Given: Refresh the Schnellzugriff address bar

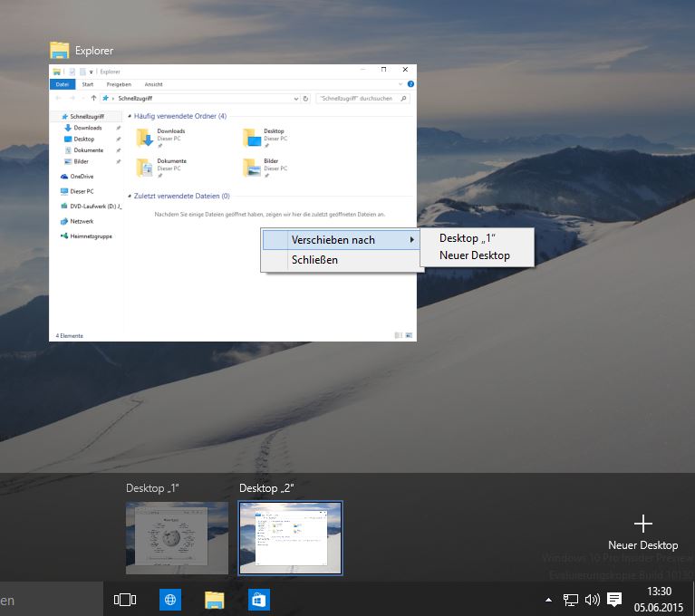Looking at the screenshot, I should tap(305, 99).
